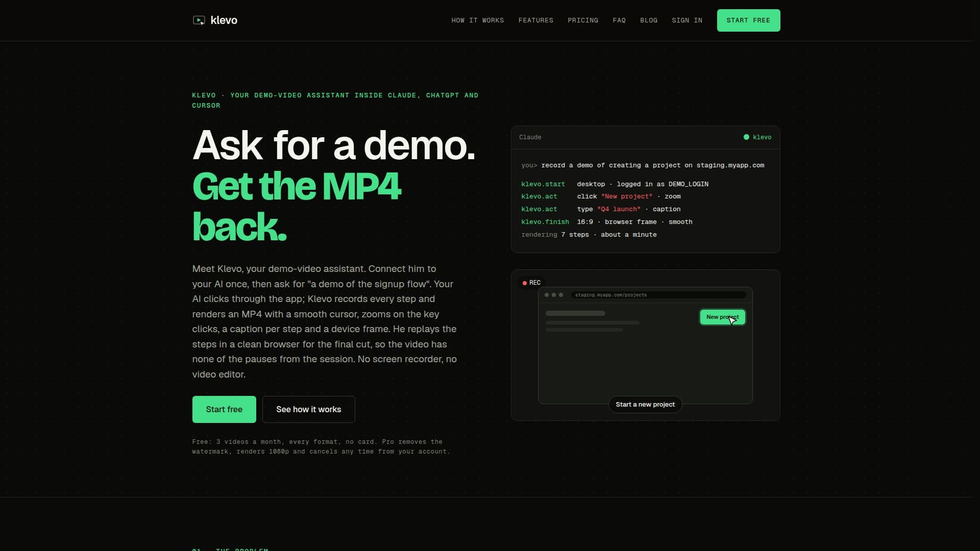
Task: Click the Free: 3 videos a month note
Action: click(x=321, y=446)
